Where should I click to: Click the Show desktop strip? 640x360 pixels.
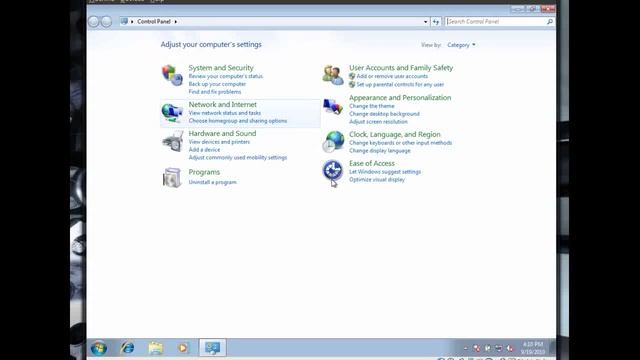coord(552,348)
